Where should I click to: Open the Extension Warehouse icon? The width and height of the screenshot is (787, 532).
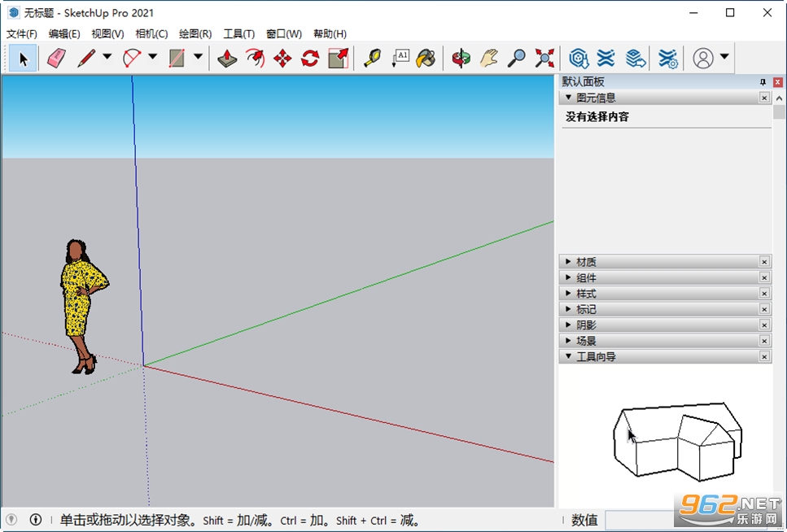(606, 59)
